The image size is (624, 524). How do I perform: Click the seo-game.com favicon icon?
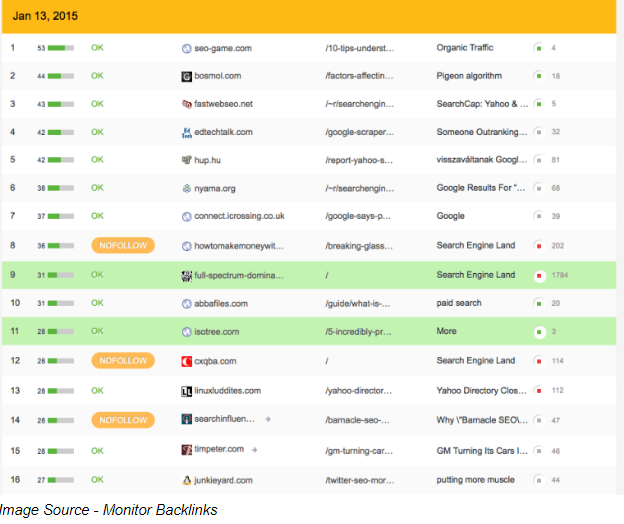tap(186, 49)
